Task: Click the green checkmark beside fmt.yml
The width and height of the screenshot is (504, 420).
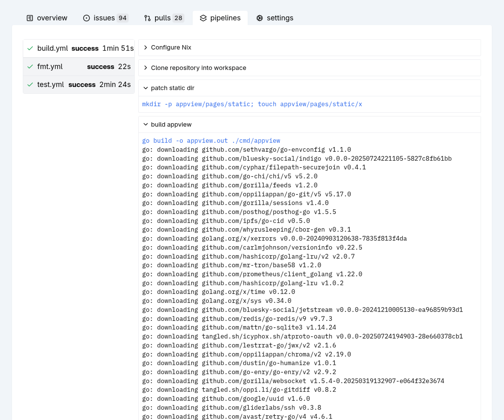Action: pos(30,67)
